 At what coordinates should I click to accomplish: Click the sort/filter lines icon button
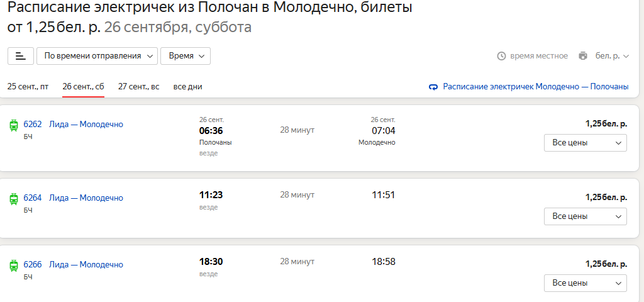point(21,56)
